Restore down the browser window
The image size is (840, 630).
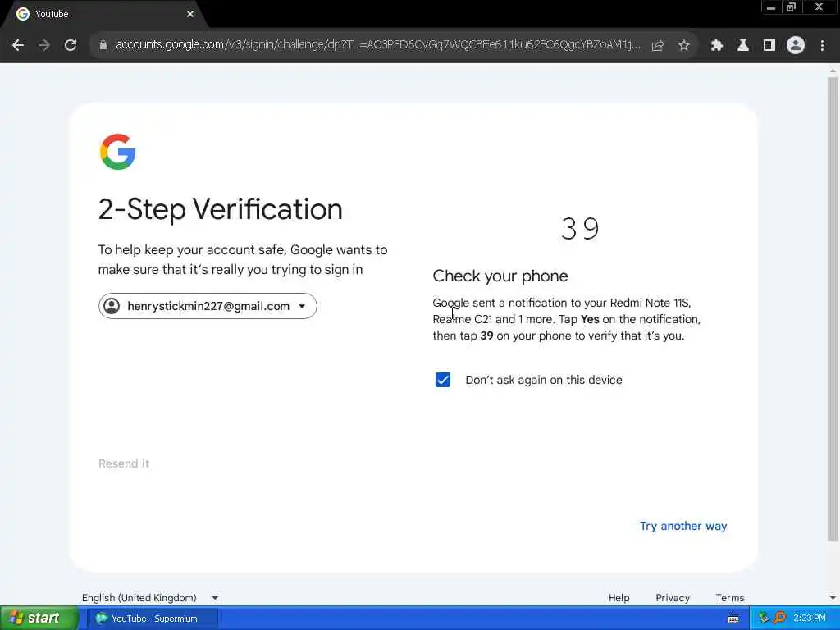point(792,7)
